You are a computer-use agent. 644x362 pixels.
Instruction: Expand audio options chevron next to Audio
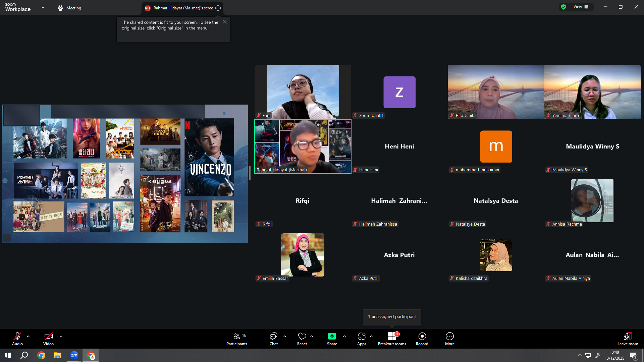pyautogui.click(x=28, y=336)
